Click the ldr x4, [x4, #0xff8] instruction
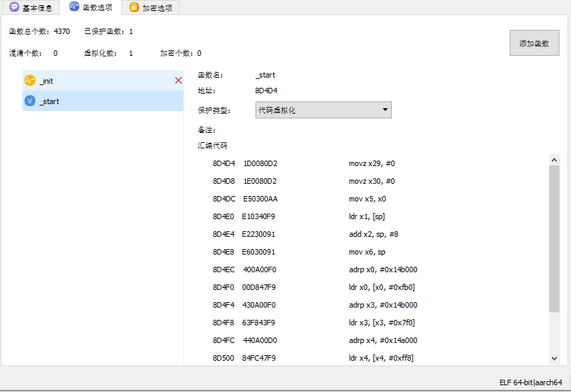Screen dimensions: 571x392 (x=382, y=358)
